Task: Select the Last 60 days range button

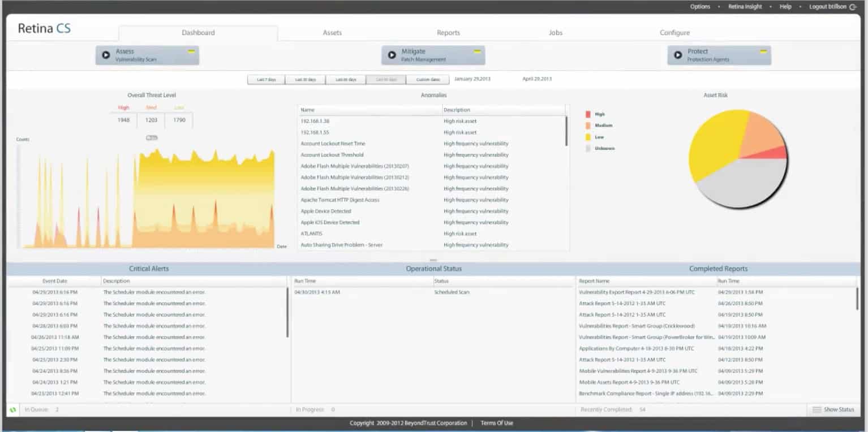Action: click(346, 80)
